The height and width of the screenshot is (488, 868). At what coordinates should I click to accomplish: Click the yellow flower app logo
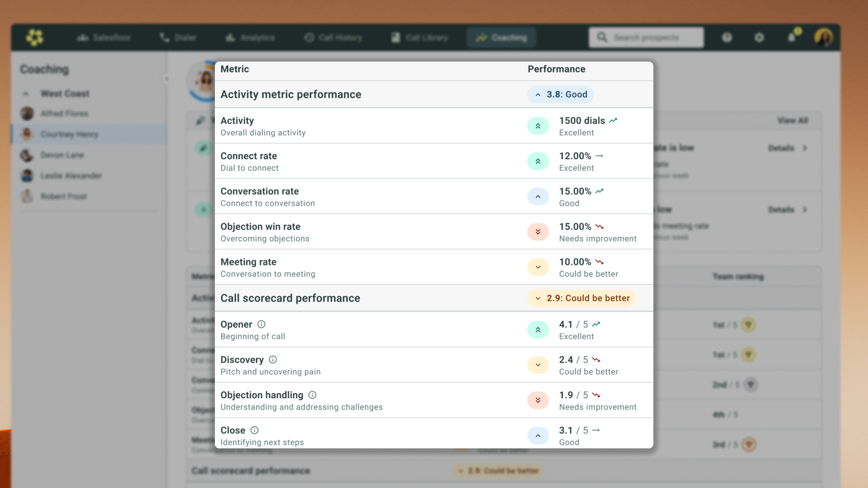pyautogui.click(x=35, y=37)
